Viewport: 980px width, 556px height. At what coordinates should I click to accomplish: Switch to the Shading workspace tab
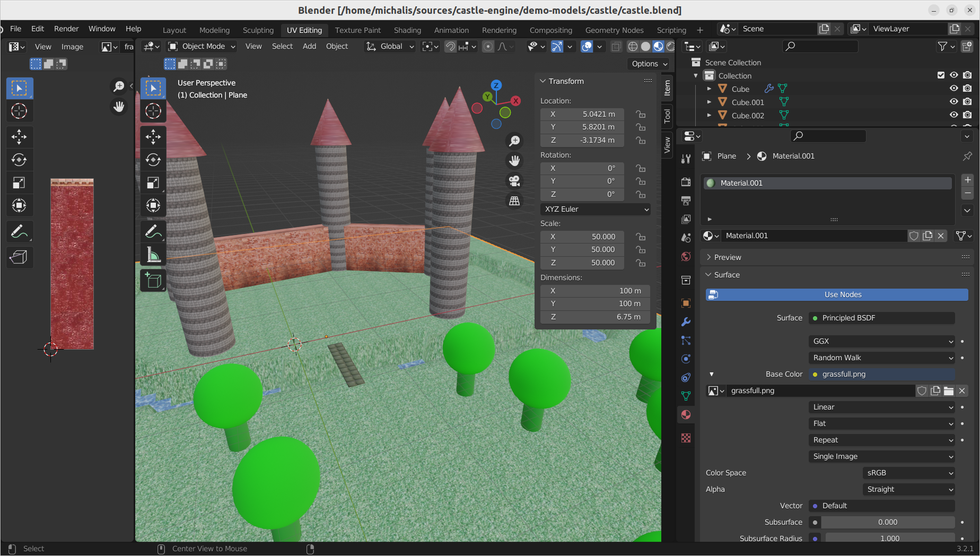pyautogui.click(x=407, y=30)
